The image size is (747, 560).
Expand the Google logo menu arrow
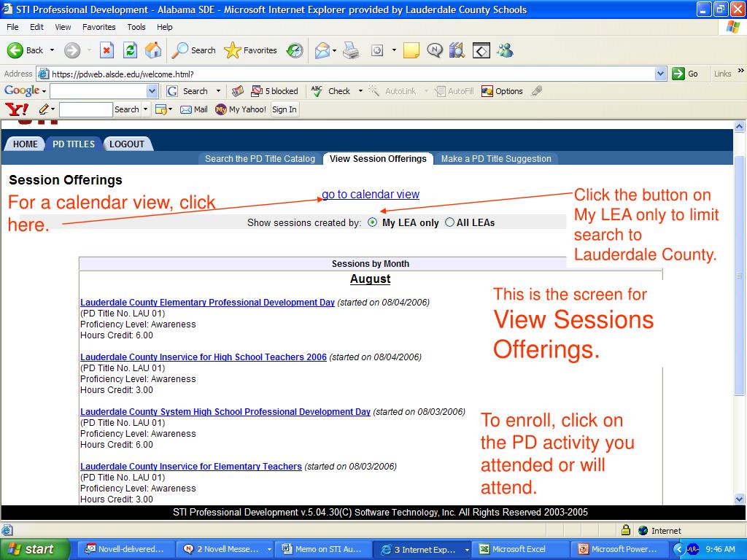click(x=44, y=91)
